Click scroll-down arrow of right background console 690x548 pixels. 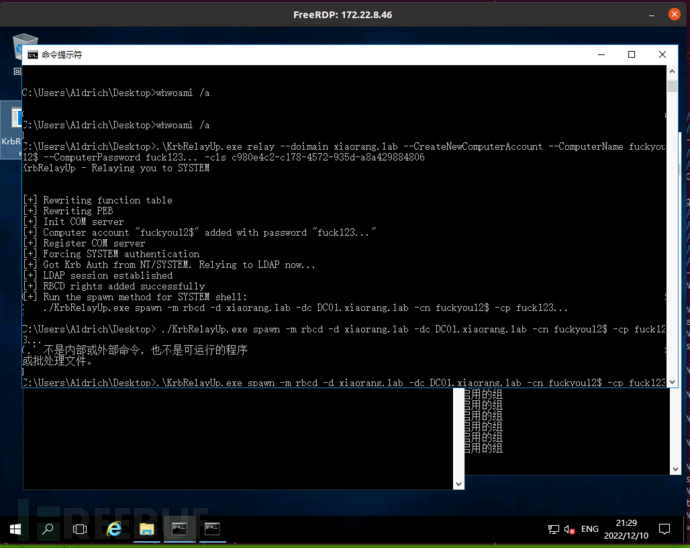(x=675, y=469)
